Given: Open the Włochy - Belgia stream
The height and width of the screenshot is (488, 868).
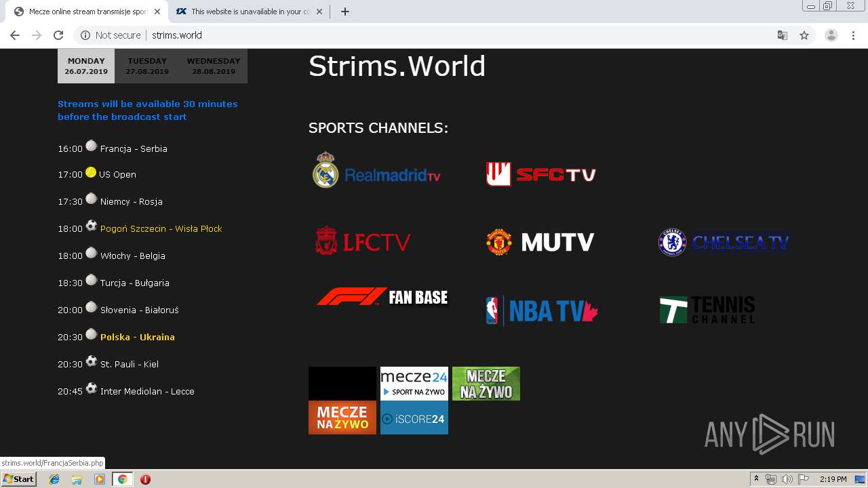Looking at the screenshot, I should [133, 256].
